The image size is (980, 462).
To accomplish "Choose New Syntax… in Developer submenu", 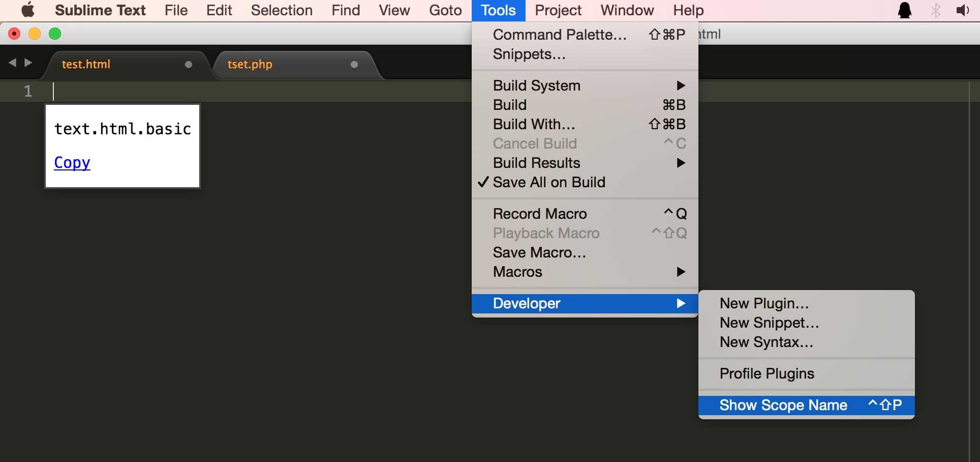I will [x=807, y=342].
